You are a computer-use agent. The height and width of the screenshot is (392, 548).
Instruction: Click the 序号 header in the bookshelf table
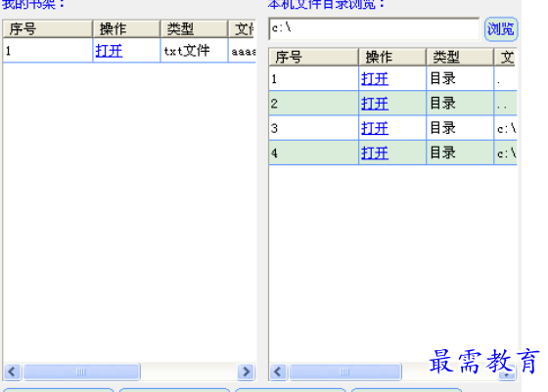pos(48,29)
